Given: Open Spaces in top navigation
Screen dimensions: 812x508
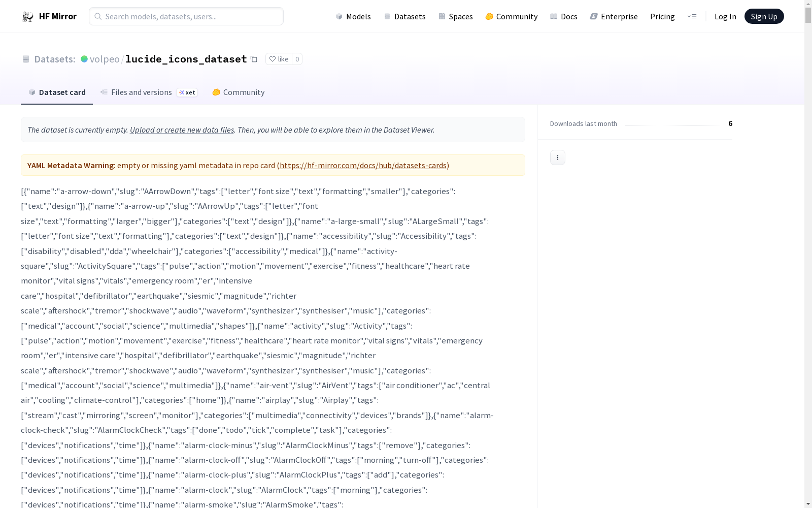Looking at the screenshot, I should pyautogui.click(x=455, y=16).
